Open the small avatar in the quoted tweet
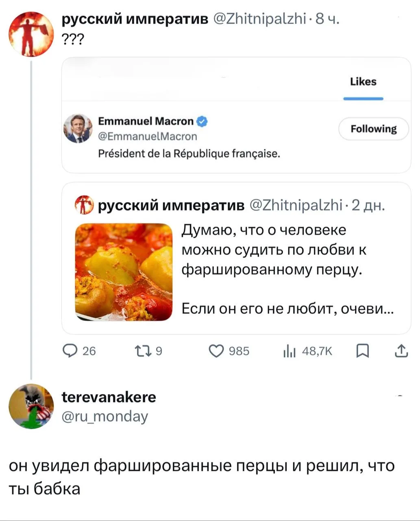420x521 pixels. point(84,205)
